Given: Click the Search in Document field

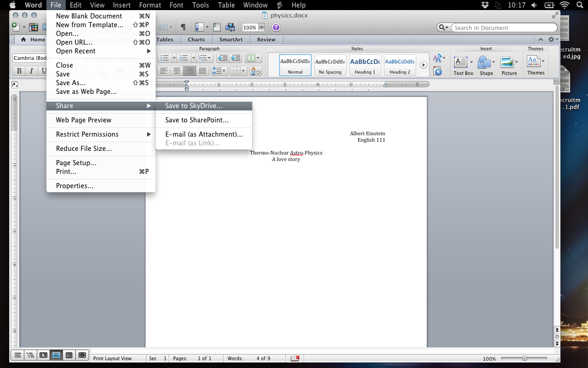Looking at the screenshot, I should click(503, 28).
